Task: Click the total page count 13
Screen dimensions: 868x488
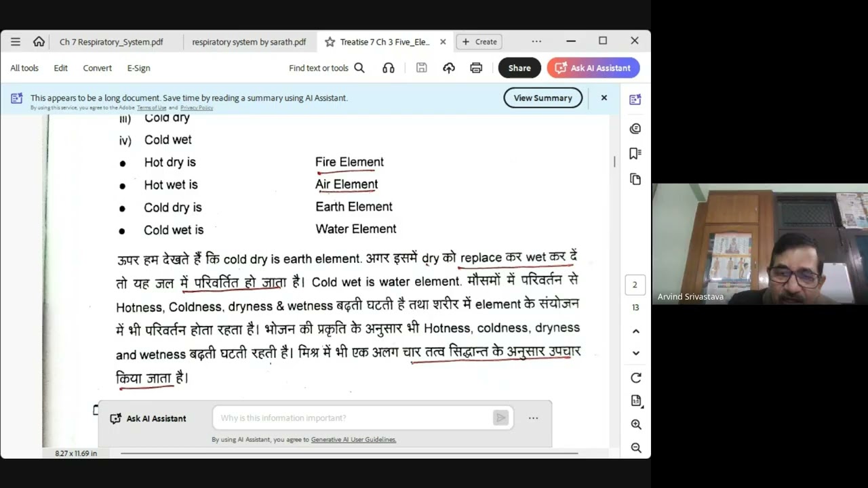Action: pos(635,307)
